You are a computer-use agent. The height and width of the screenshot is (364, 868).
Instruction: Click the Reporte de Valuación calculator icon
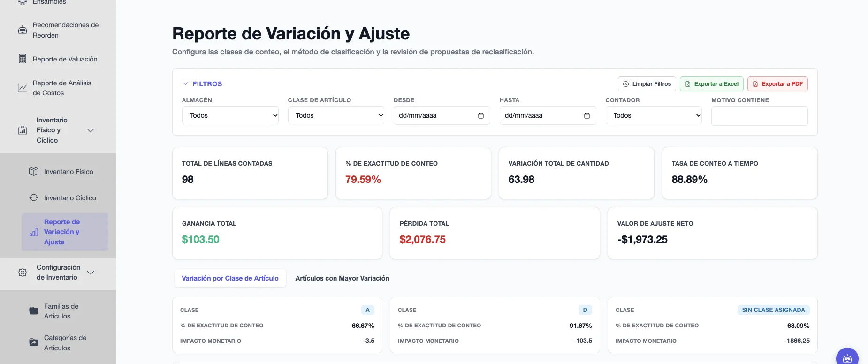tap(23, 59)
